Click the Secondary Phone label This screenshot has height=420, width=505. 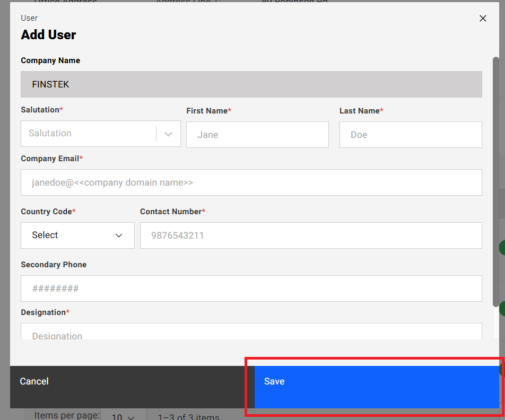[54, 265]
